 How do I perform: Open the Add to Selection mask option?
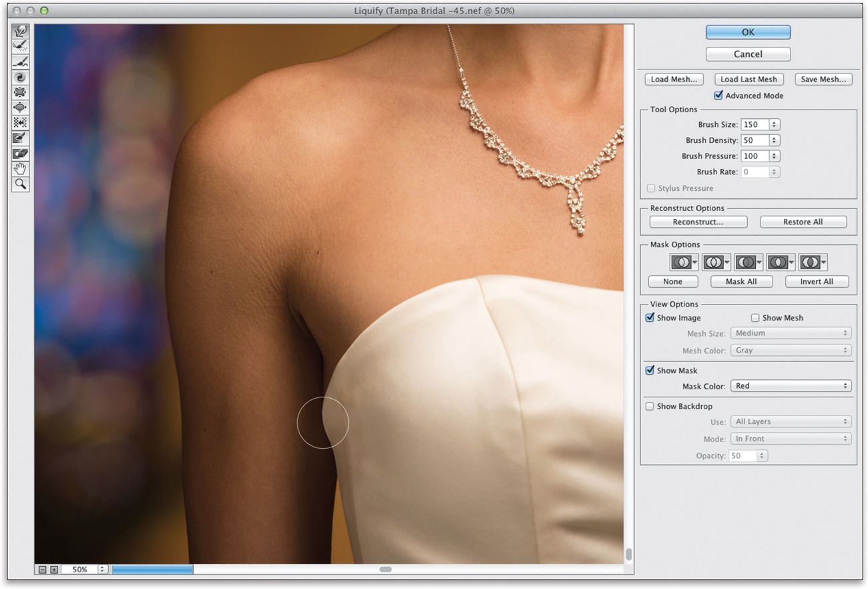tap(716, 262)
